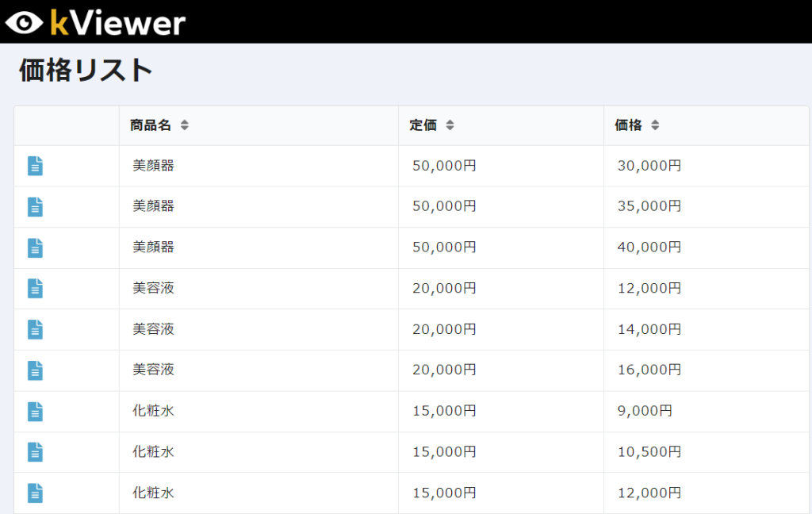812x514 pixels.
Task: Click 定価 15,000円 in the 9,000円 price row
Action: tap(444, 411)
